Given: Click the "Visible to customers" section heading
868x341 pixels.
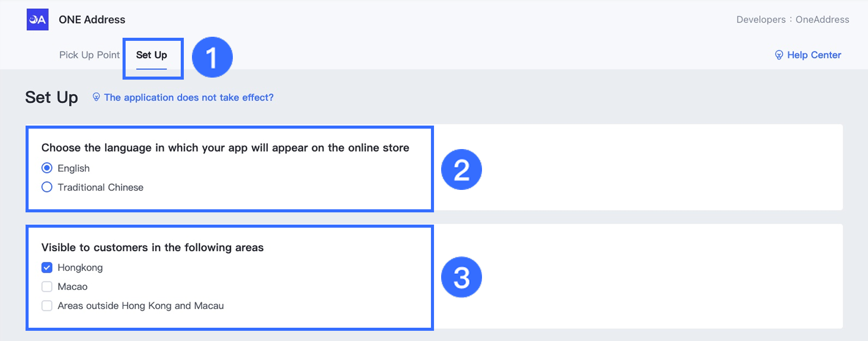Looking at the screenshot, I should [152, 248].
